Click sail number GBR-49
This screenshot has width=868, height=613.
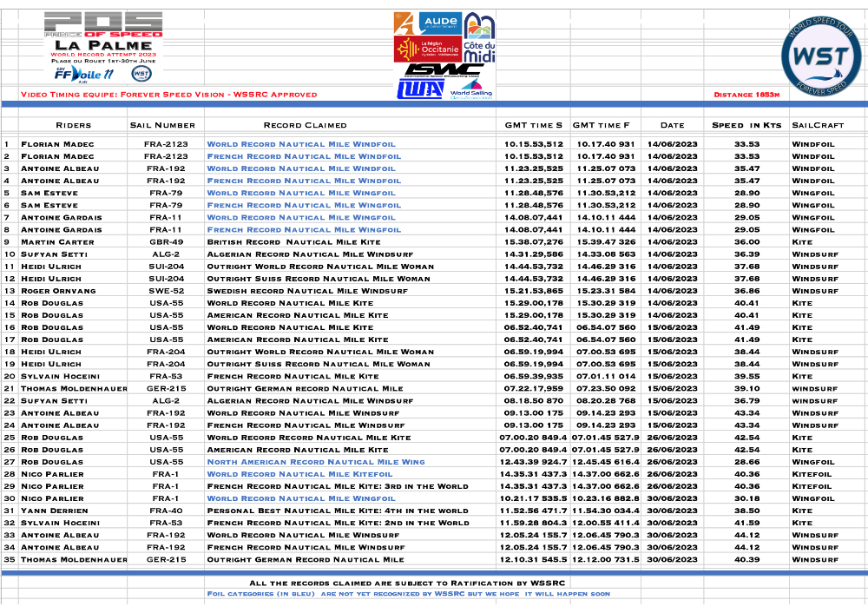[x=166, y=242]
